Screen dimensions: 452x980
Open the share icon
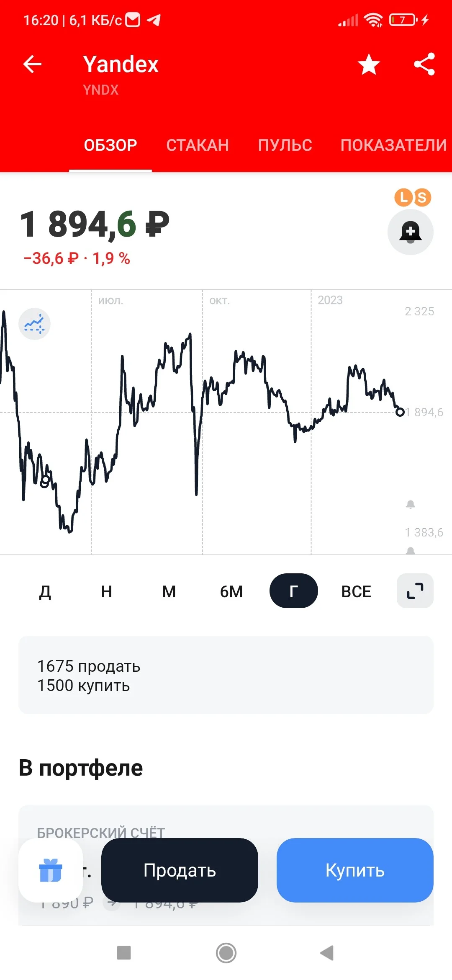tap(424, 64)
